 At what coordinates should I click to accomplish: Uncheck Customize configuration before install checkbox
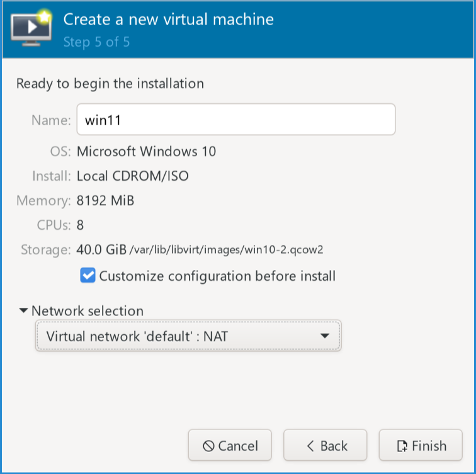coord(88,276)
